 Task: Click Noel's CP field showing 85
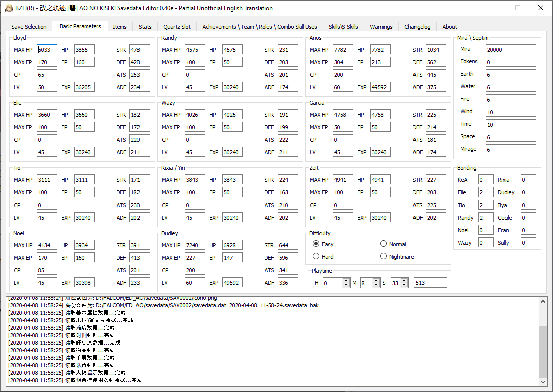47,270
